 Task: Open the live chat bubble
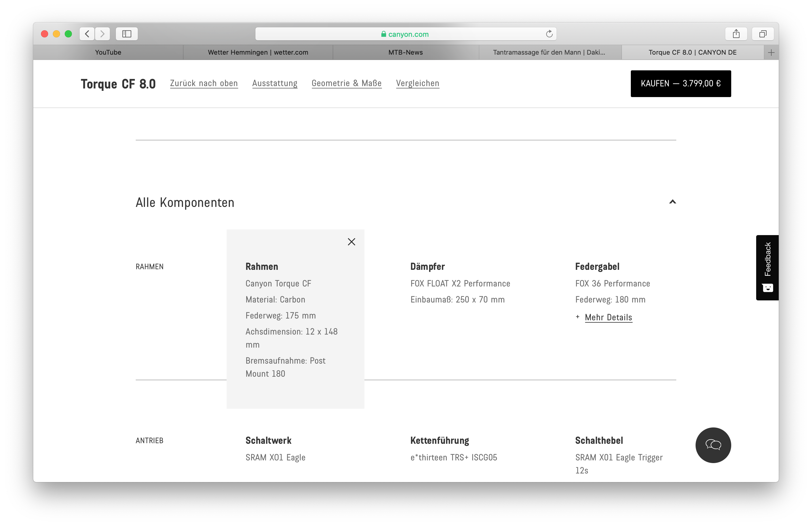click(713, 445)
